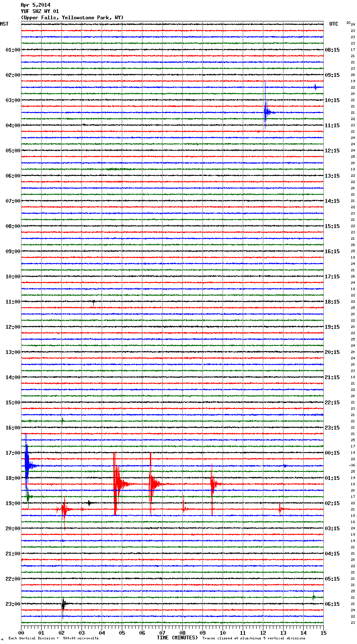Click the UTC time label 23:15
Screen dimensions: 357x644
pos(332,428)
